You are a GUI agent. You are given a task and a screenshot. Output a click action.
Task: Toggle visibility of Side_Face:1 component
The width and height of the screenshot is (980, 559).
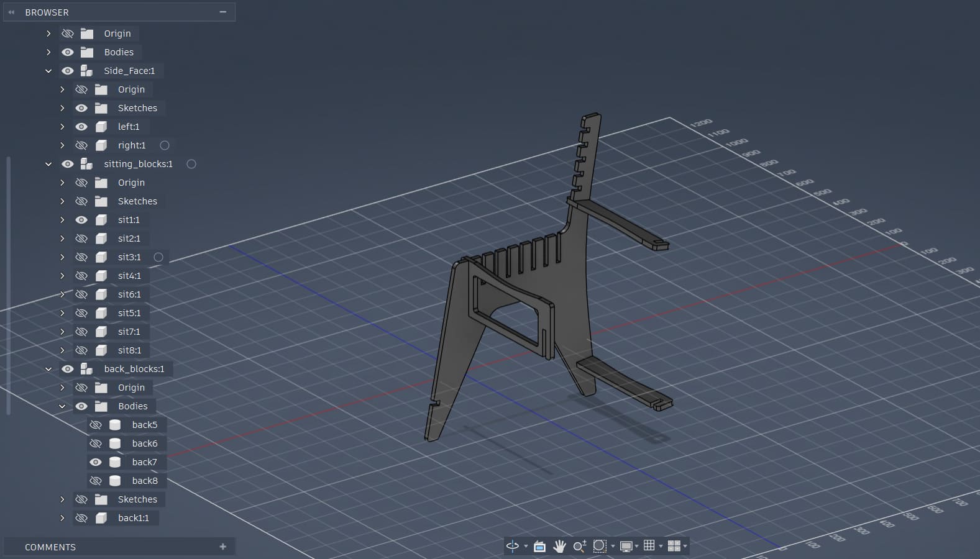[68, 71]
